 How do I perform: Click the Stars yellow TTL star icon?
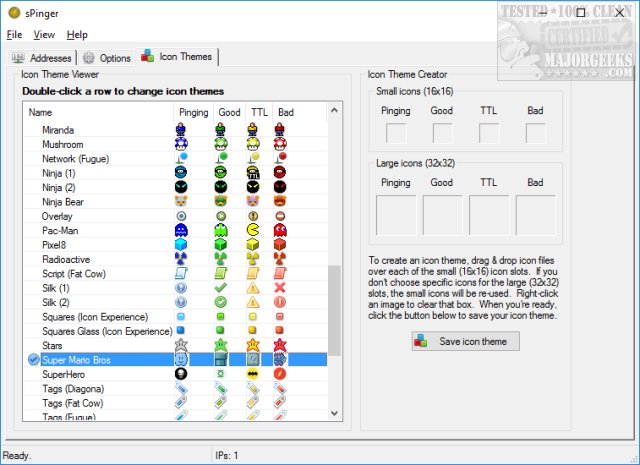[x=253, y=345]
